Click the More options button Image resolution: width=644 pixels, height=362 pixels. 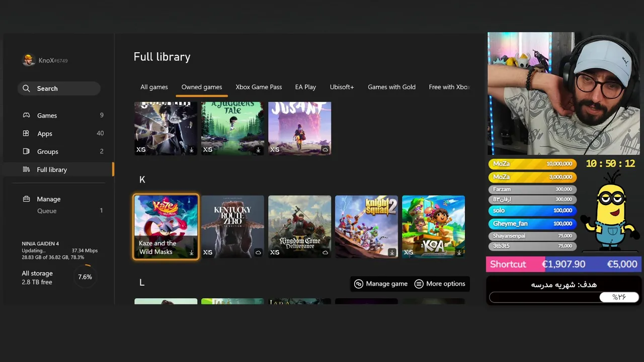[440, 284]
